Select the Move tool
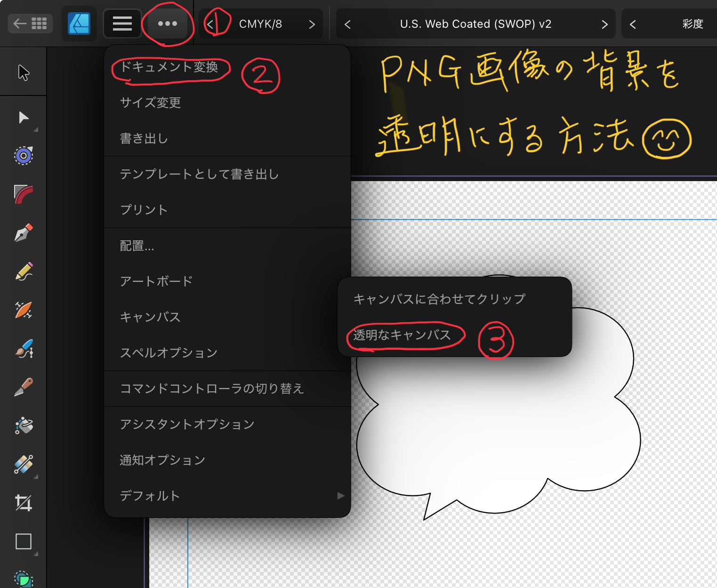This screenshot has width=717, height=588. pyautogui.click(x=24, y=73)
